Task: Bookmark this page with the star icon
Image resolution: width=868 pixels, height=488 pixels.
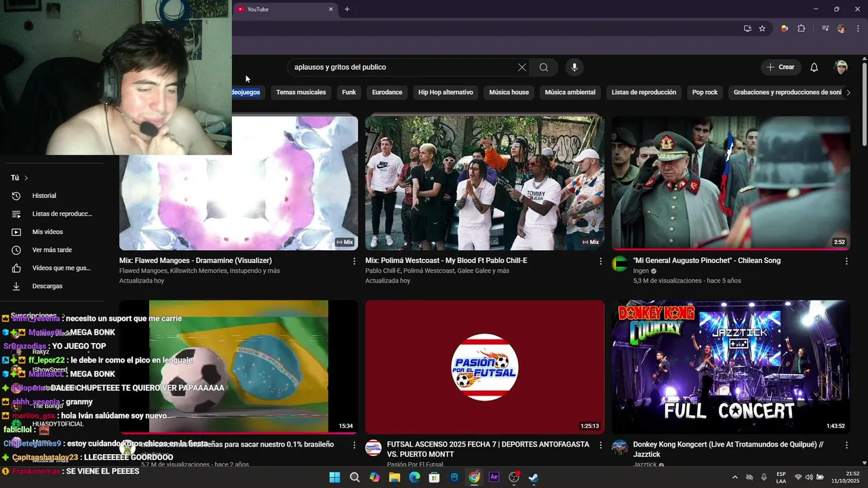Action: [762, 28]
